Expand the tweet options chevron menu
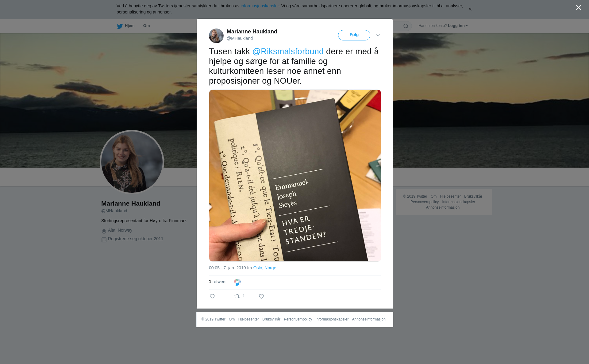 (378, 35)
